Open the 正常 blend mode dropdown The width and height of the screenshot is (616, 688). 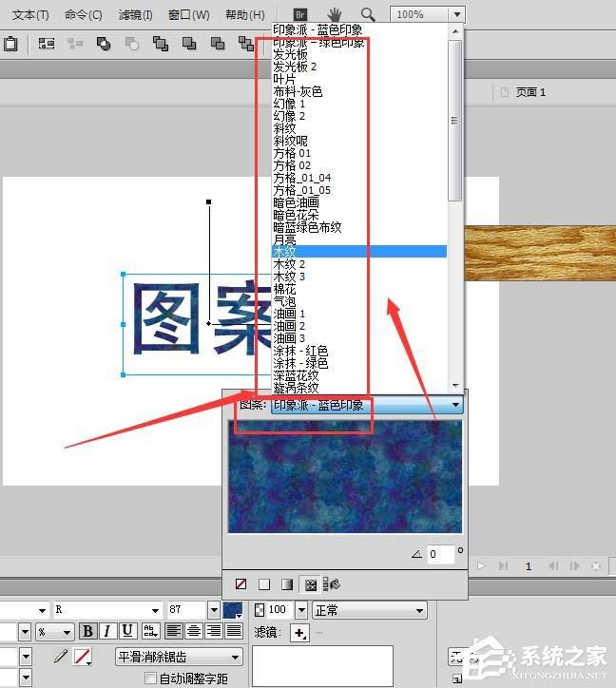[369, 610]
